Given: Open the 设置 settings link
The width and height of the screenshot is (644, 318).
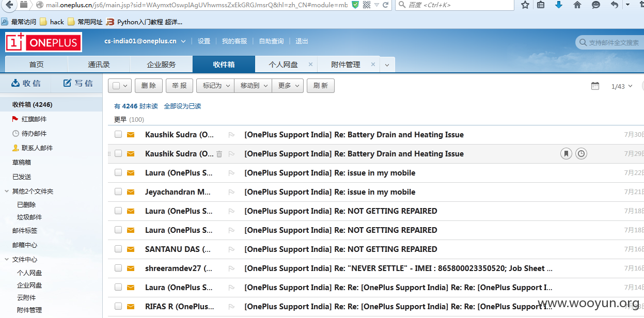Looking at the screenshot, I should (204, 41).
